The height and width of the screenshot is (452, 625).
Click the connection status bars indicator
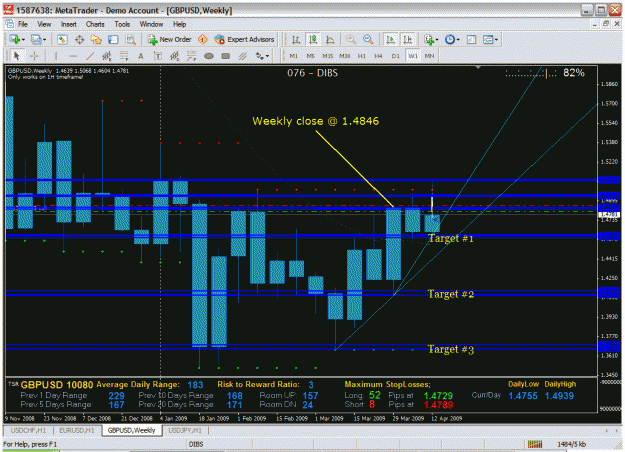(535, 444)
